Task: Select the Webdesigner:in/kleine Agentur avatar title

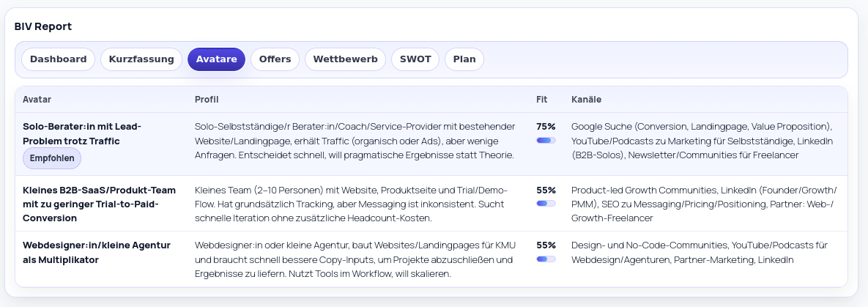Action: (x=96, y=252)
